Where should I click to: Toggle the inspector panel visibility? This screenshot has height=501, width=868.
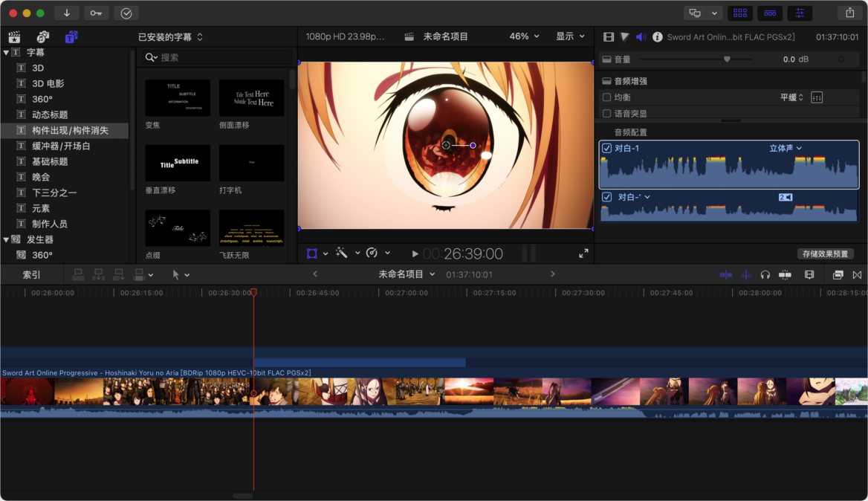[x=800, y=13]
